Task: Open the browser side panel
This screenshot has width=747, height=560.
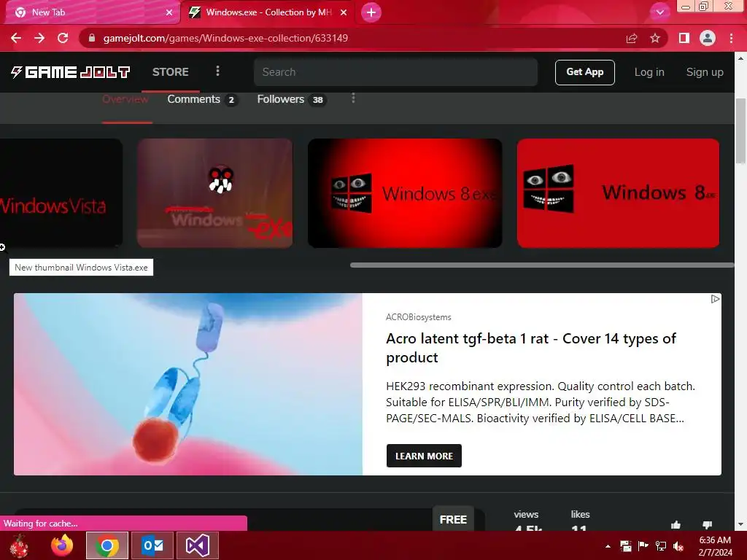Action: tap(684, 38)
